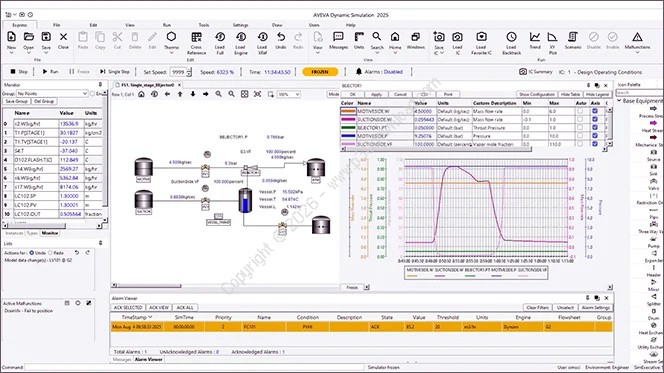The width and height of the screenshot is (664, 373).
Task: Click the Set Speed input field
Action: (x=178, y=72)
